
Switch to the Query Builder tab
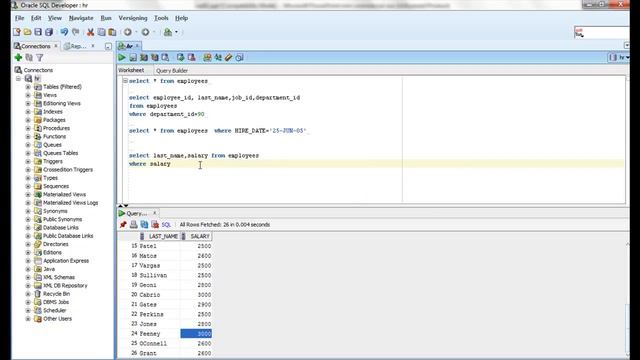(x=172, y=71)
